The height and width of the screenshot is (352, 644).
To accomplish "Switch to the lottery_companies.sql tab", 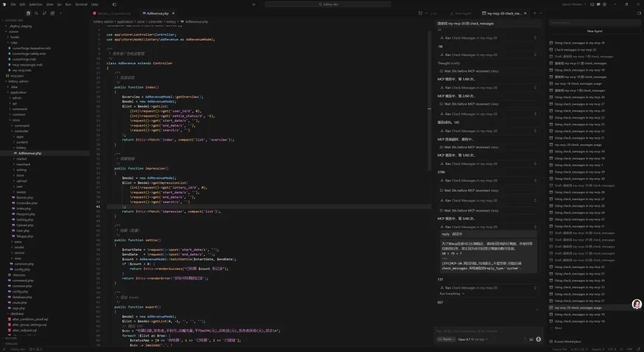I will coord(114,13).
